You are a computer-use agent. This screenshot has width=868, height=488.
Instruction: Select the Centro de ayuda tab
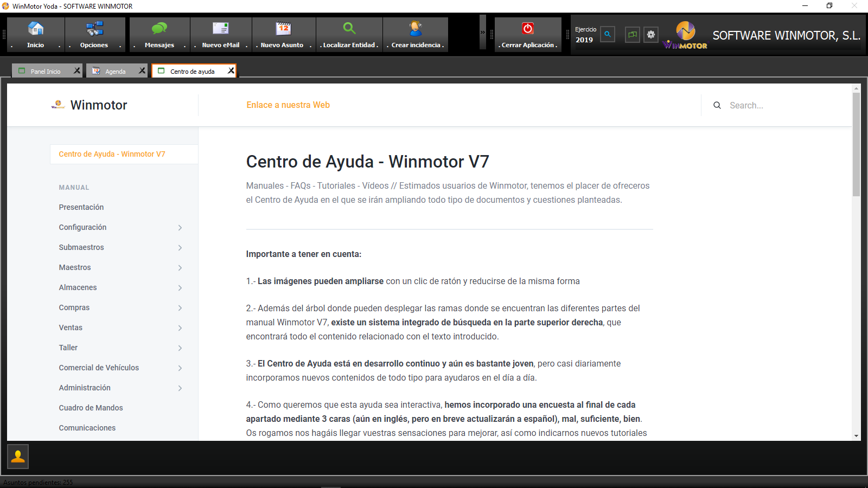pyautogui.click(x=192, y=71)
